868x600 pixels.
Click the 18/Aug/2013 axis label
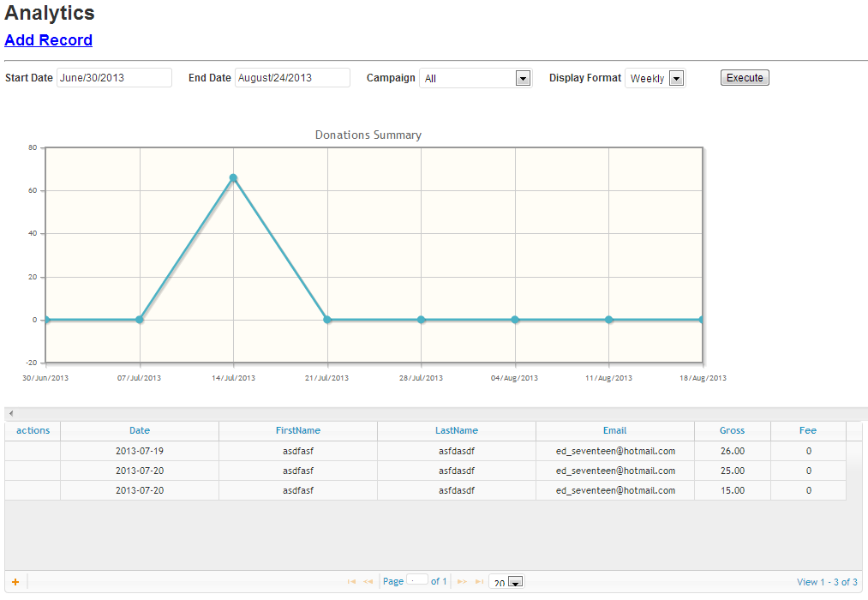(x=703, y=378)
